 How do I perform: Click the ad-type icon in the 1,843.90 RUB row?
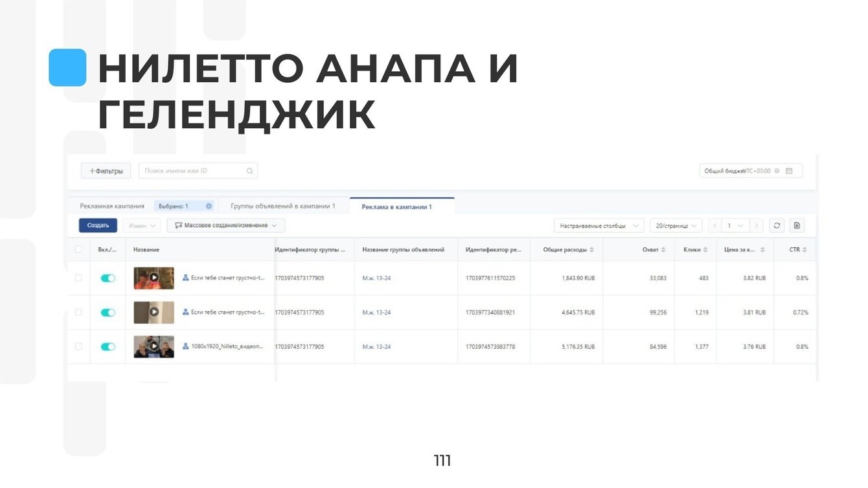tap(186, 278)
